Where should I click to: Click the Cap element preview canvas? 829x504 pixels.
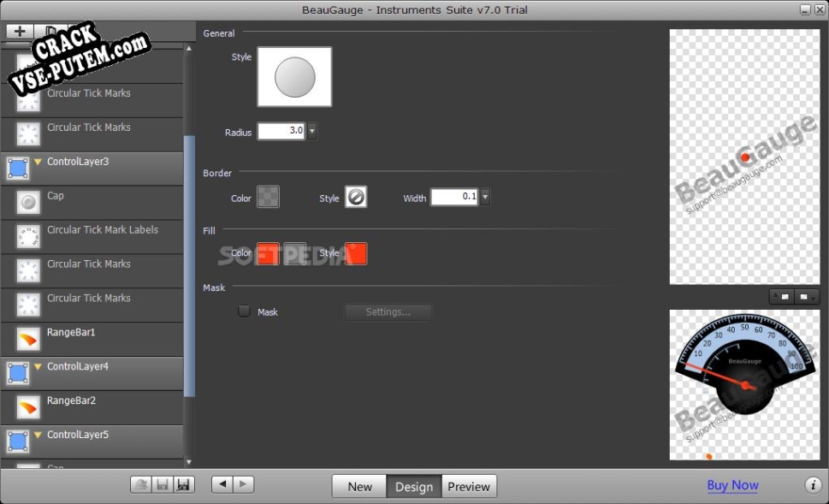pyautogui.click(x=744, y=157)
